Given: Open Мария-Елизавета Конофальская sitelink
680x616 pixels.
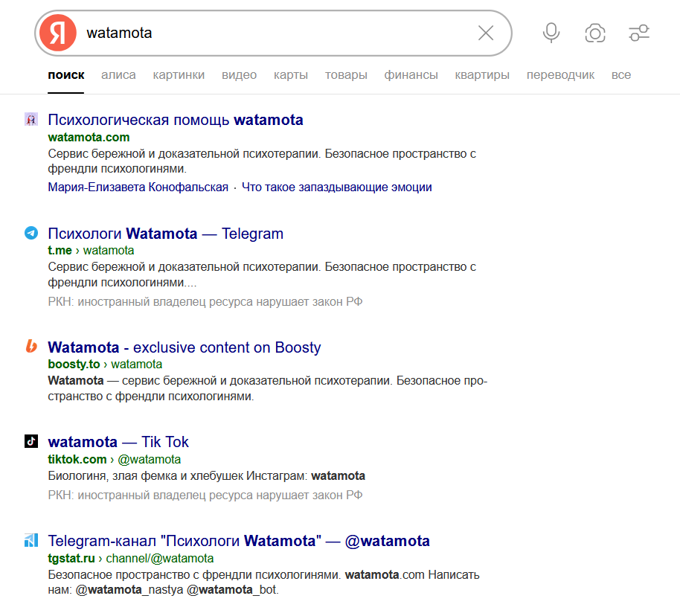Looking at the screenshot, I should (138, 187).
